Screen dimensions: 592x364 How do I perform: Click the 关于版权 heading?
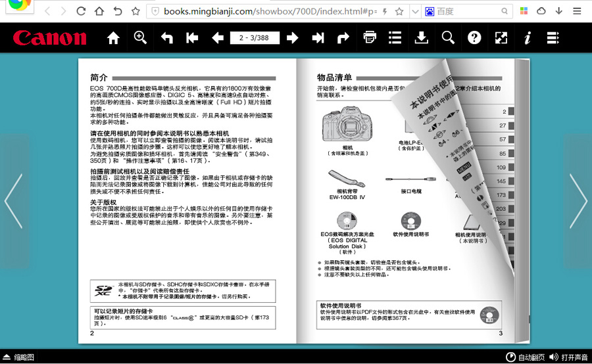coord(103,202)
